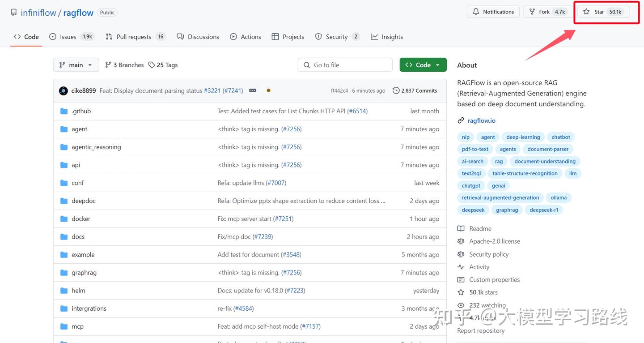Click the deepdoc folder icon
The height and width of the screenshot is (343, 644).
64,201
